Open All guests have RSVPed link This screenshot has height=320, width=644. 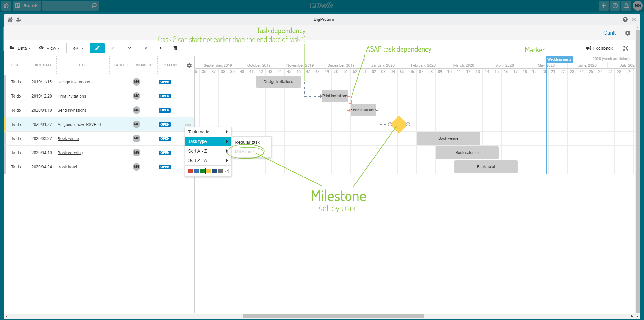point(79,125)
